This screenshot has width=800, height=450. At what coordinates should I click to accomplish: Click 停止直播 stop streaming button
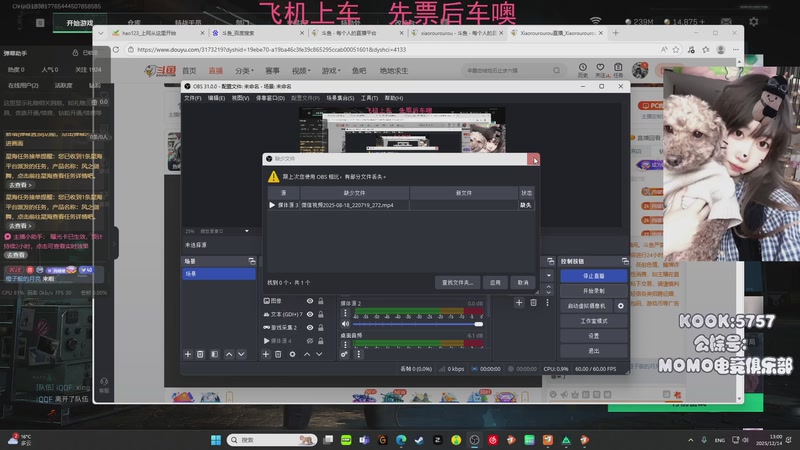594,276
